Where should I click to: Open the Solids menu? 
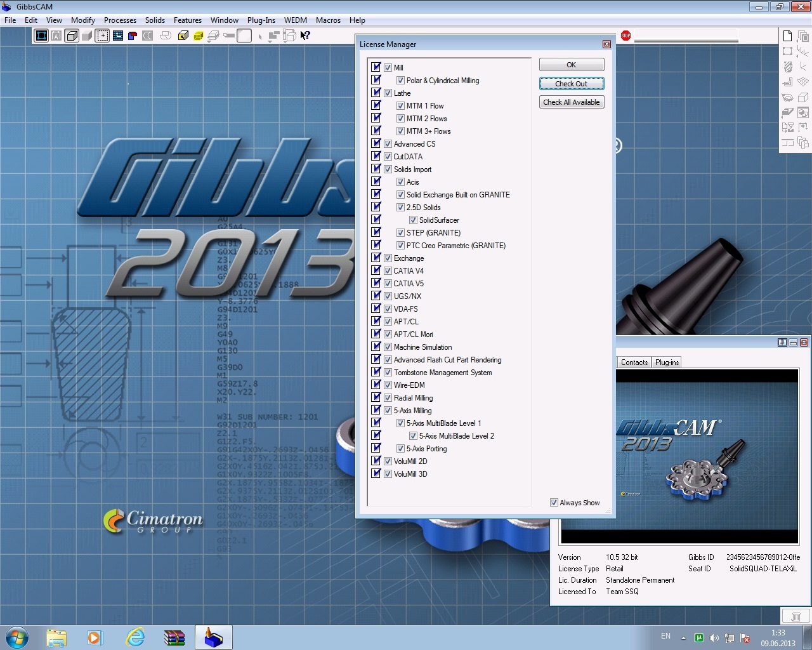point(155,20)
